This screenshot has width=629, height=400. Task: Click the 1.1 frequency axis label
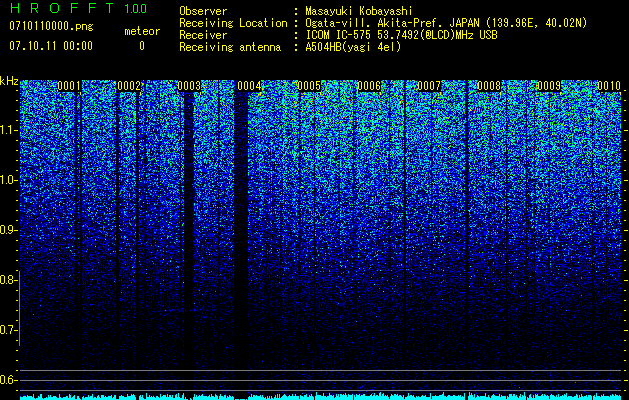click(x=9, y=130)
